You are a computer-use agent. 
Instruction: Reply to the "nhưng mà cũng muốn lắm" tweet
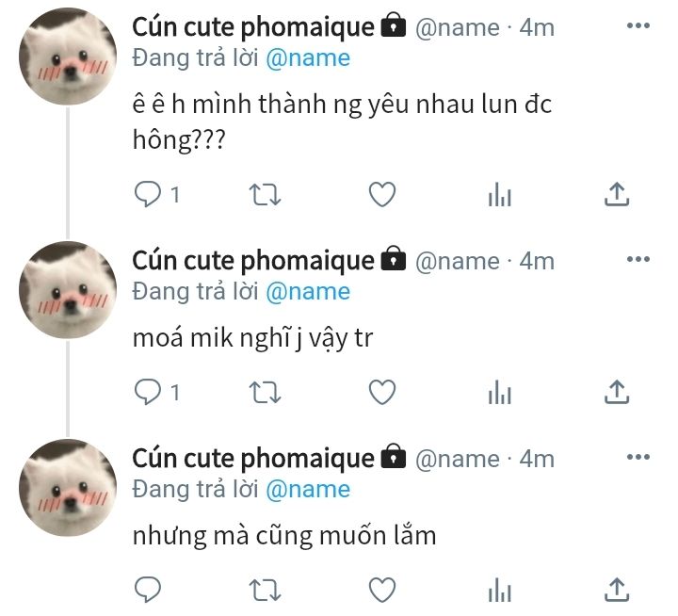tap(148, 590)
